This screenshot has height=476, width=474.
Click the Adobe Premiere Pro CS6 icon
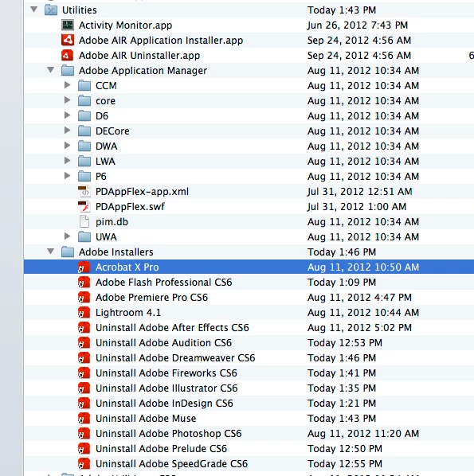point(84,297)
